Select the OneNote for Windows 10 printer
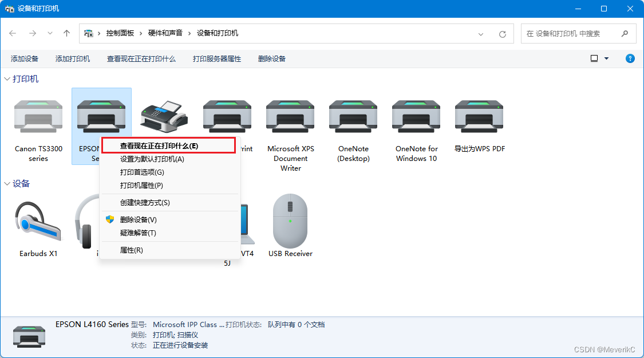 [x=416, y=117]
